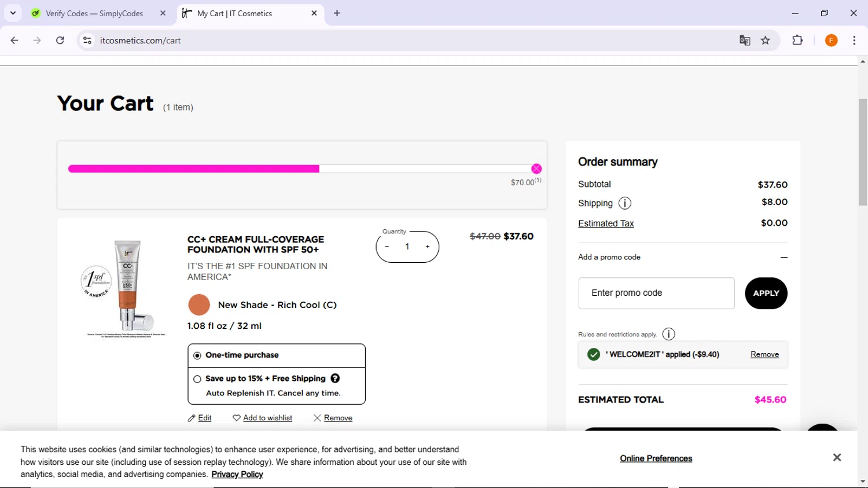Click the browser forward arrow
This screenshot has height=488, width=868.
click(x=37, y=41)
